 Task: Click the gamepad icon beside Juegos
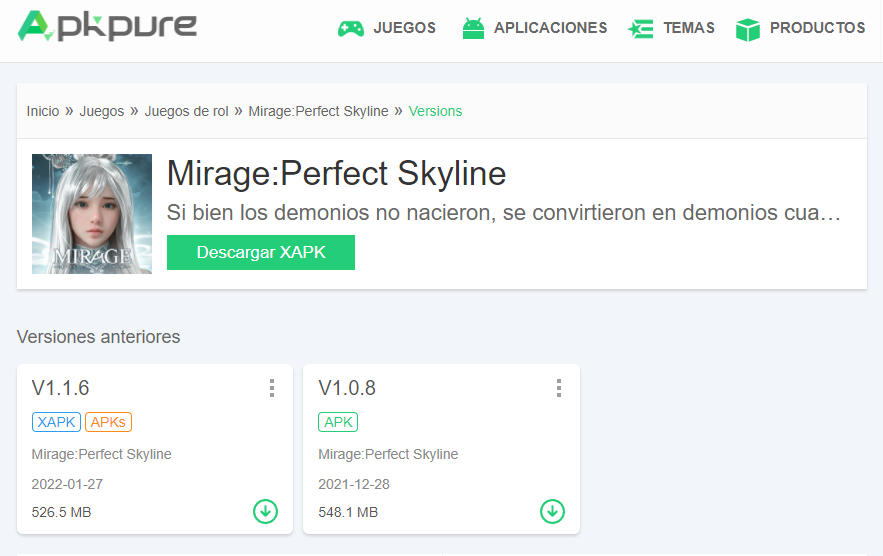(x=350, y=29)
